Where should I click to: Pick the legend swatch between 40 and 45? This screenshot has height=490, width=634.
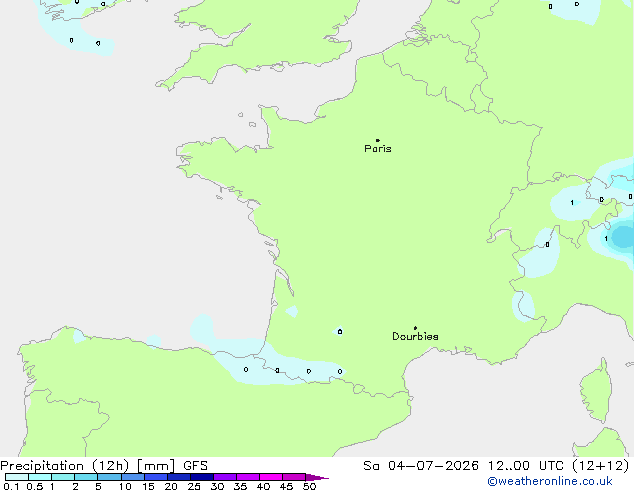pos(271,477)
